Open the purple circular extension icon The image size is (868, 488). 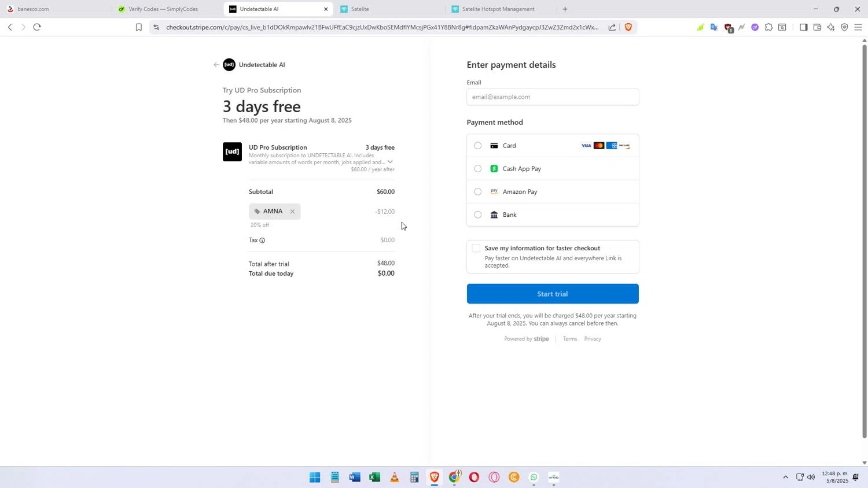[755, 27]
